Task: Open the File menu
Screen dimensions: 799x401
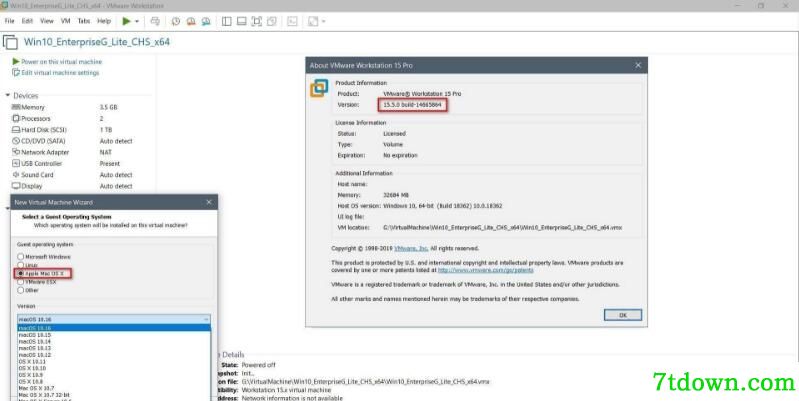Action: point(10,21)
